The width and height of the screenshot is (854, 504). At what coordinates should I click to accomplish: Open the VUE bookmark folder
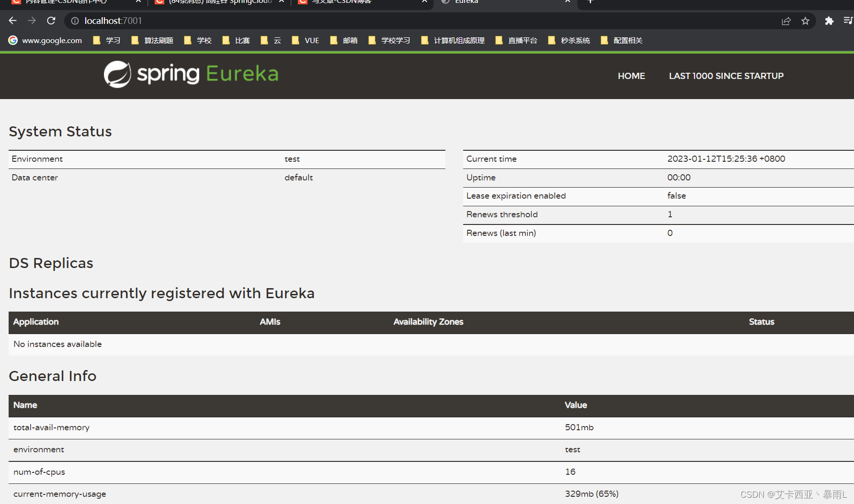click(306, 40)
